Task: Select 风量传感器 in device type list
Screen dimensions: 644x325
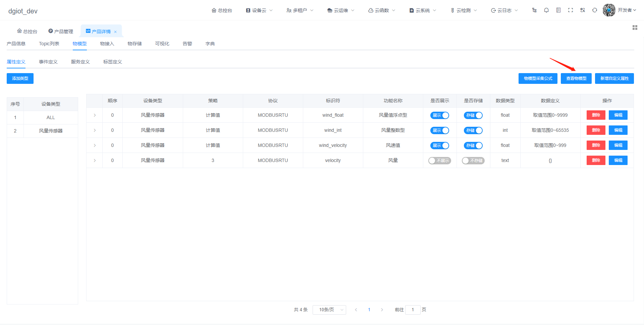Action: [x=42, y=131]
